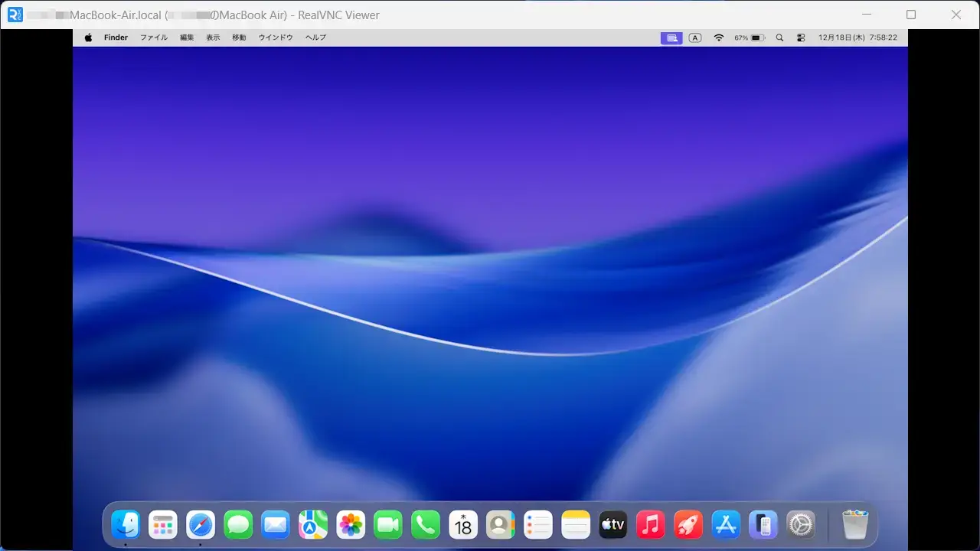Click the date and time clock
The height and width of the screenshot is (551, 980).
click(857, 37)
